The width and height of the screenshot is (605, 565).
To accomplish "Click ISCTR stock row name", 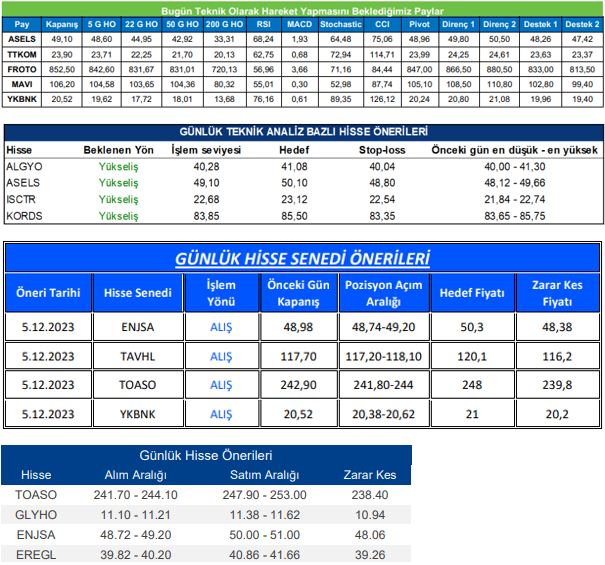I will pos(21,200).
